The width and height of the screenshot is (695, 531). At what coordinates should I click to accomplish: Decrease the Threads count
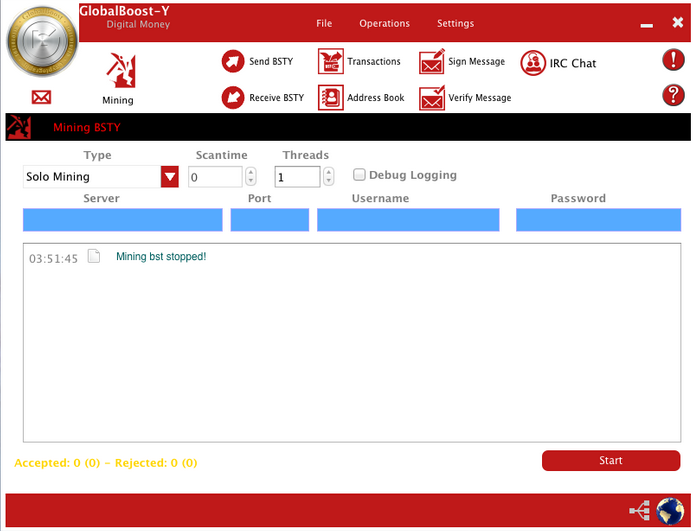[328, 181]
